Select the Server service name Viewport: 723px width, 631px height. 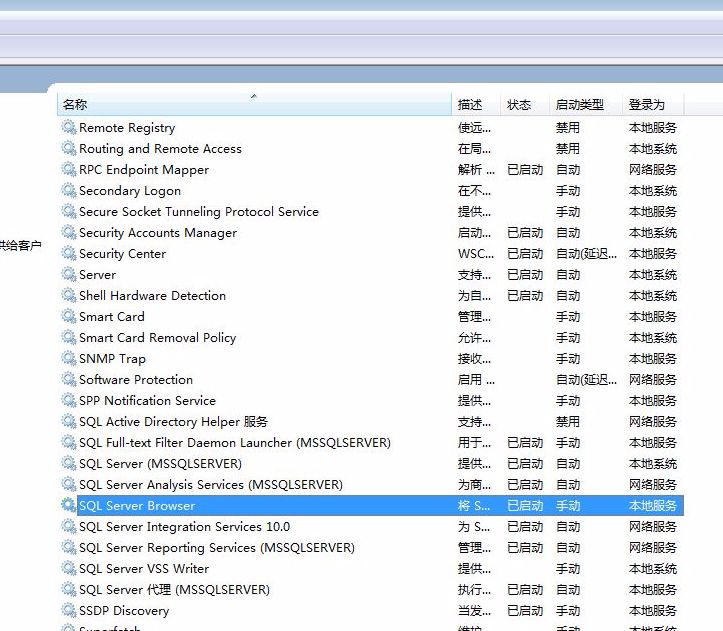coord(97,275)
